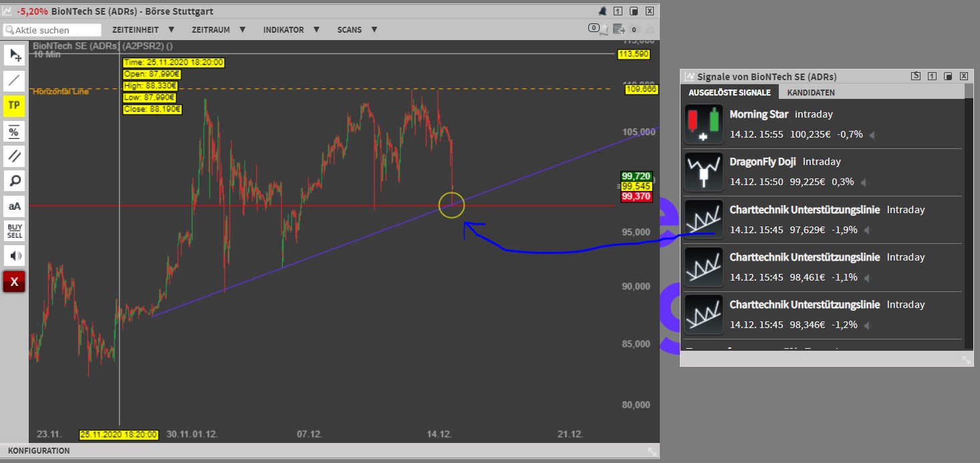Screen dimensions: 980x463
Task: Click the detach icon in Signale window title bar
Action: click(948, 76)
